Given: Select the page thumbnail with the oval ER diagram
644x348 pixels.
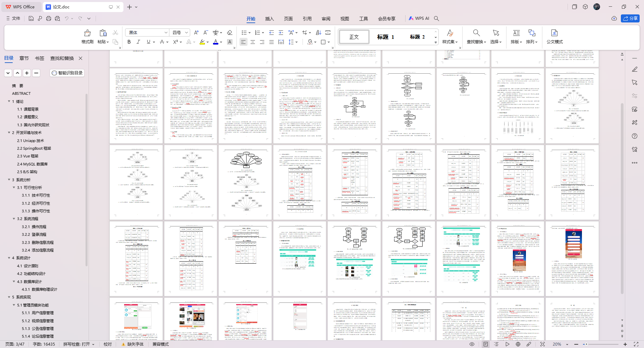Looking at the screenshot, I should pyautogui.click(x=246, y=182).
